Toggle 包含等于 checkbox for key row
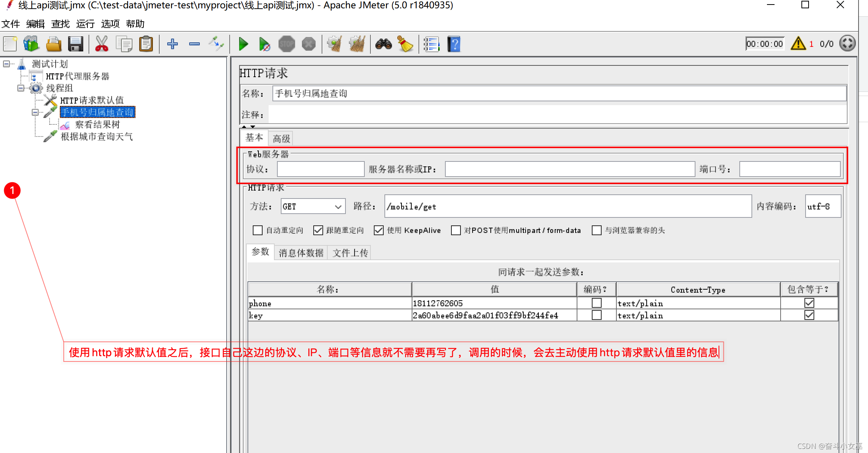 [x=809, y=315]
